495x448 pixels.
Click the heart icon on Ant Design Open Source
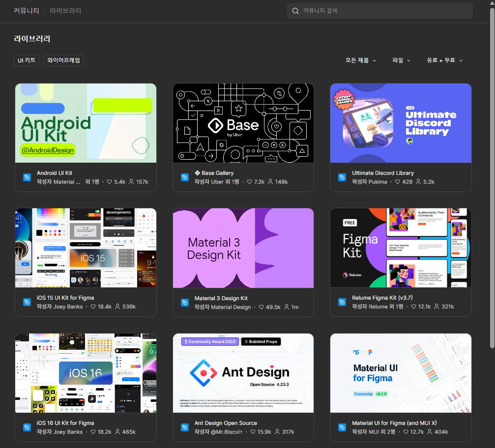coord(254,432)
